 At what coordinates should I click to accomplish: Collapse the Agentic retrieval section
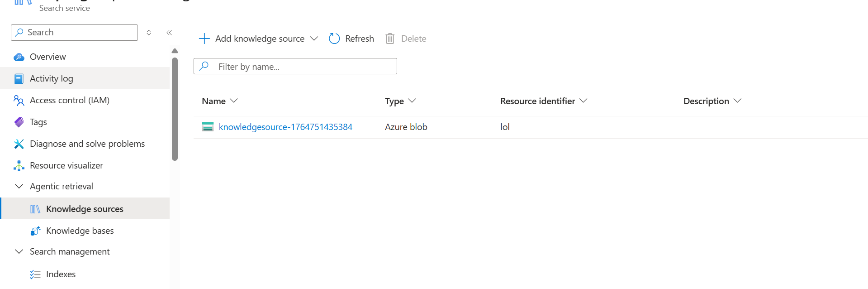[19, 186]
